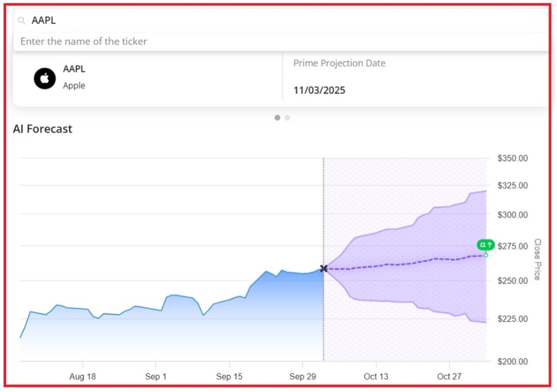
Task: Click the forecast endpoint circle marker
Action: [x=486, y=255]
